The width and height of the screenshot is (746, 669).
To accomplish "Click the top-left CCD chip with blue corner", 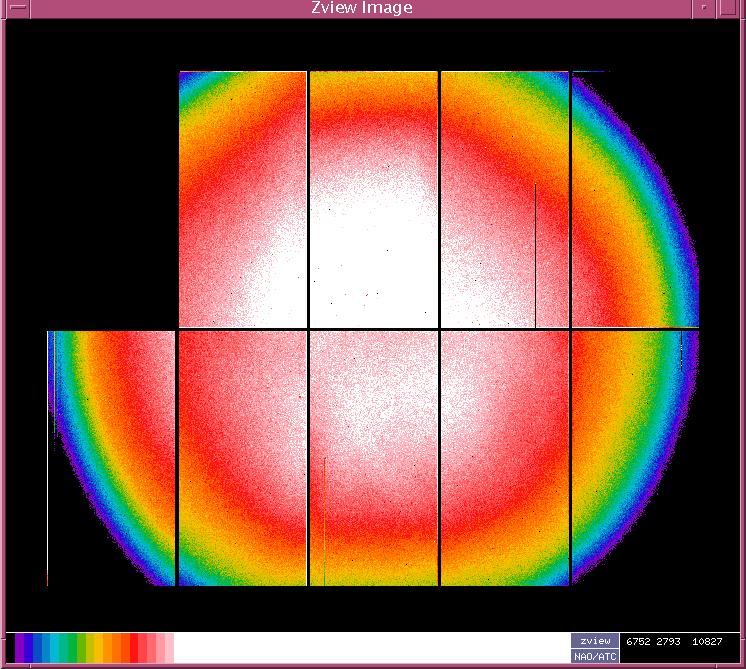I will pos(243,199).
